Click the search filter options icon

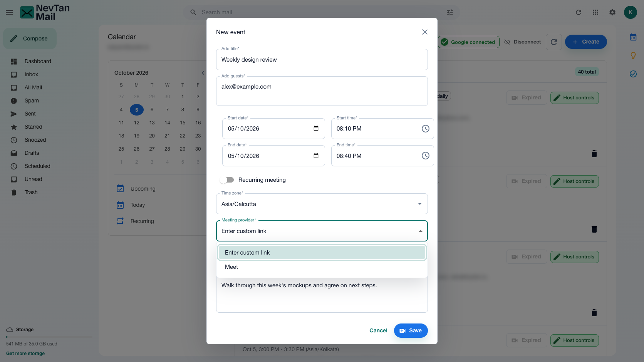(450, 12)
